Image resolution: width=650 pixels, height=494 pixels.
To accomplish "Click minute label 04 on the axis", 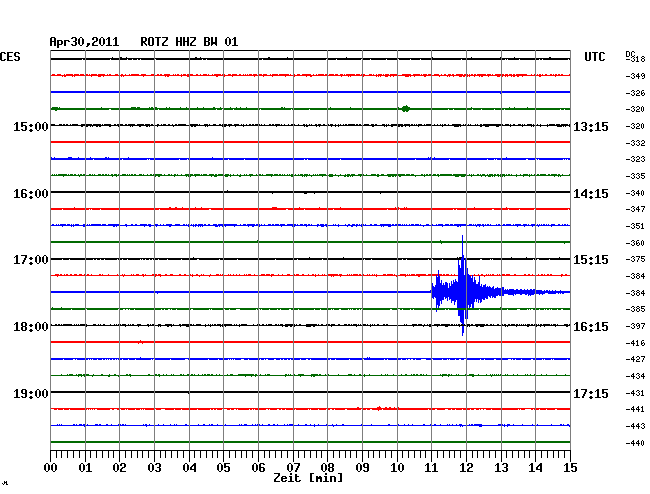I will click(189, 468).
